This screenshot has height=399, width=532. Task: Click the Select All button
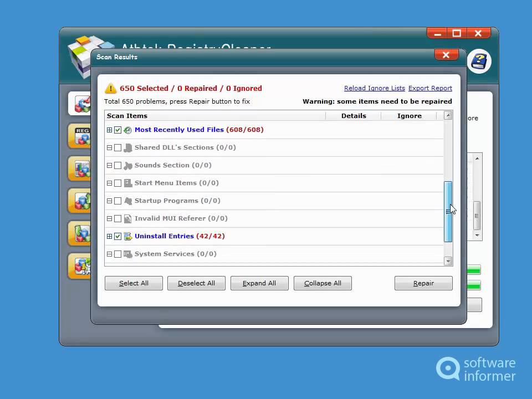134,283
